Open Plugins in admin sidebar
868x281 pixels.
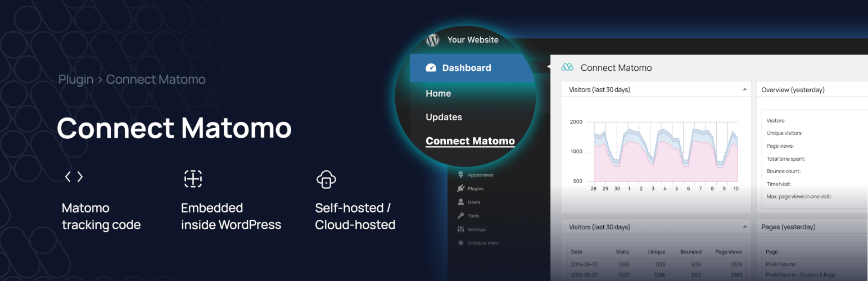[x=476, y=189]
